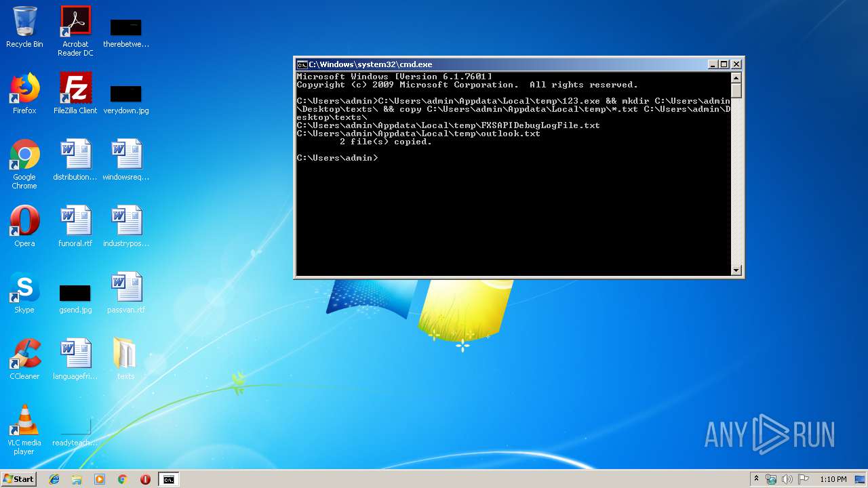Select the readyteach desktop file
868x488 pixels.
pos(75,431)
